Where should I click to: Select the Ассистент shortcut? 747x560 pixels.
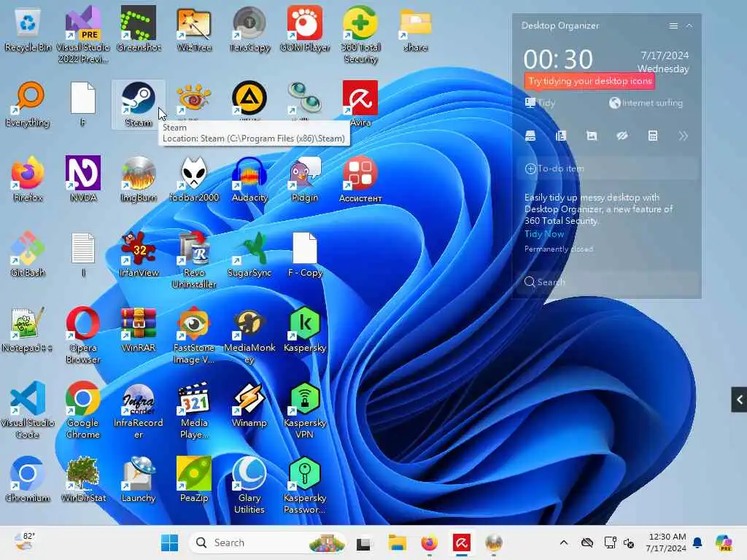360,179
